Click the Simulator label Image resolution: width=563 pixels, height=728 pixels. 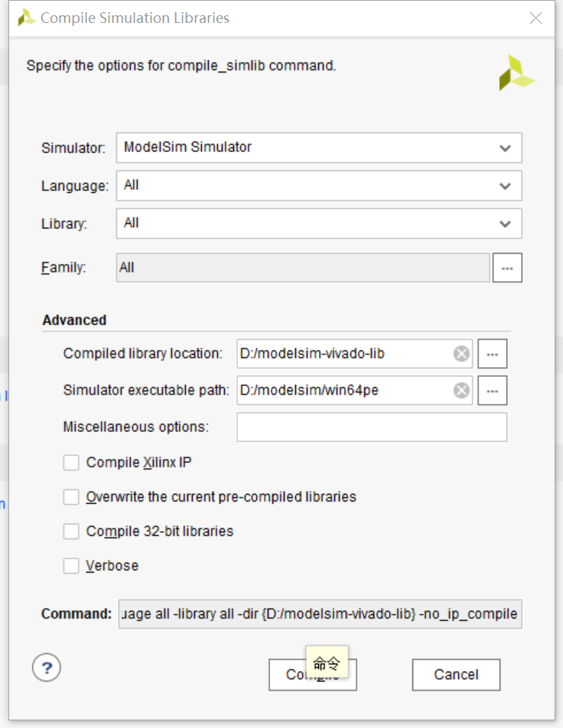(73, 148)
